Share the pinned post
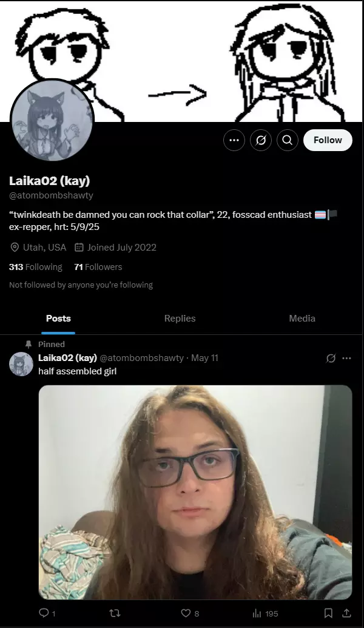364x628 pixels. tap(346, 613)
